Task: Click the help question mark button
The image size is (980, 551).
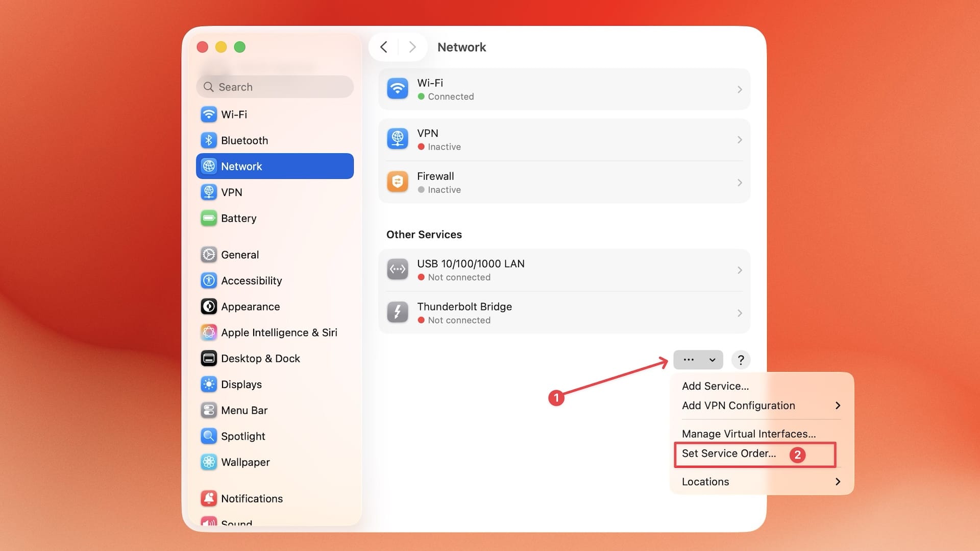Action: (741, 360)
